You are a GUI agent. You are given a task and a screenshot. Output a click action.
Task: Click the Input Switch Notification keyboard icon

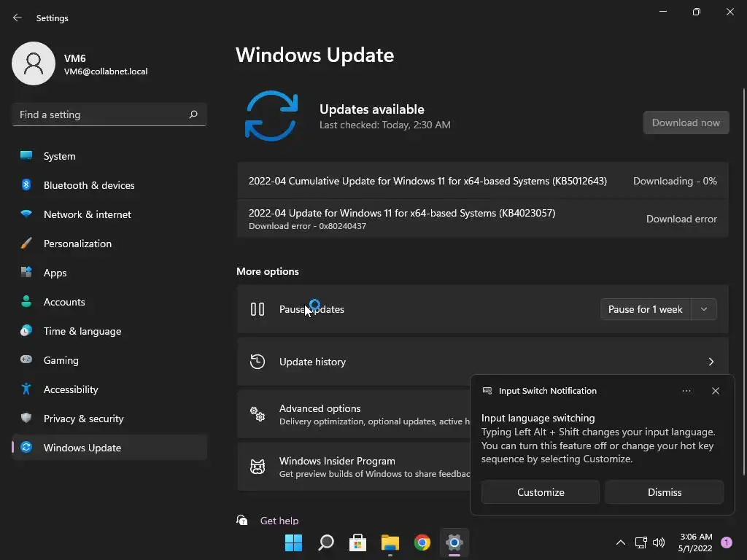coord(487,391)
